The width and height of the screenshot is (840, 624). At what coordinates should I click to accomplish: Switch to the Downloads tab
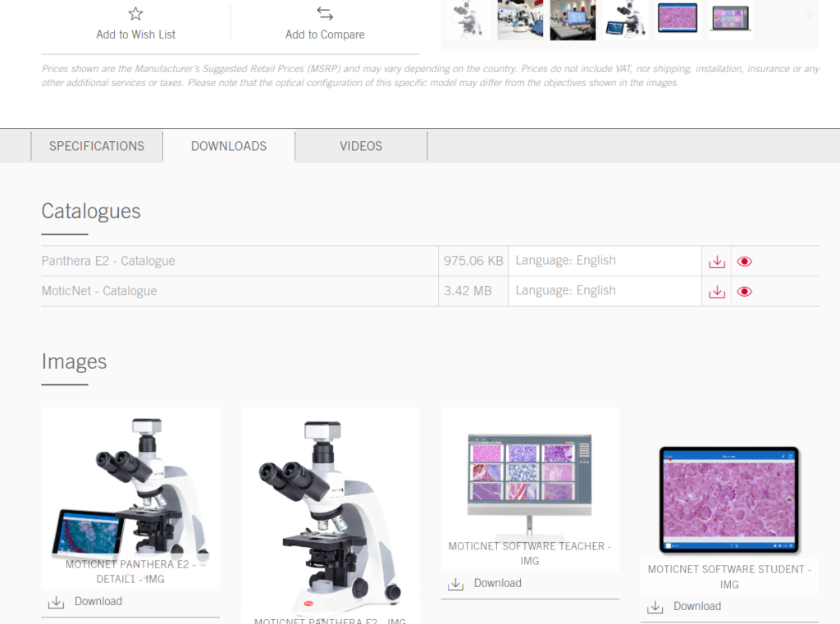pyautogui.click(x=229, y=146)
